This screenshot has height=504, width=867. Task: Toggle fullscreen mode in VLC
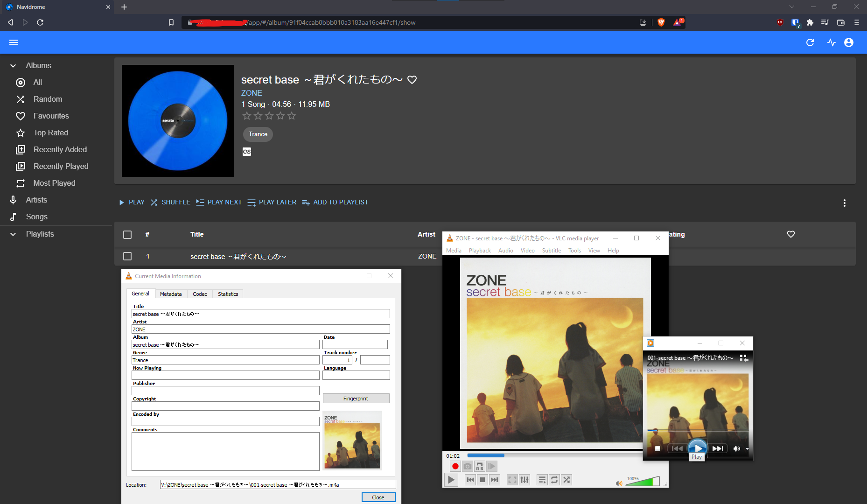[512, 479]
